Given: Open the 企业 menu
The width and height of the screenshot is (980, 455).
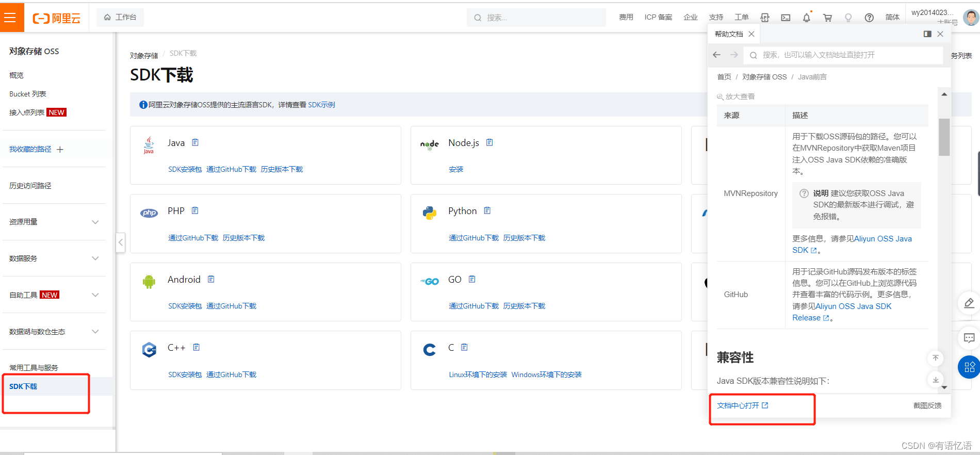Looking at the screenshot, I should click(690, 17).
